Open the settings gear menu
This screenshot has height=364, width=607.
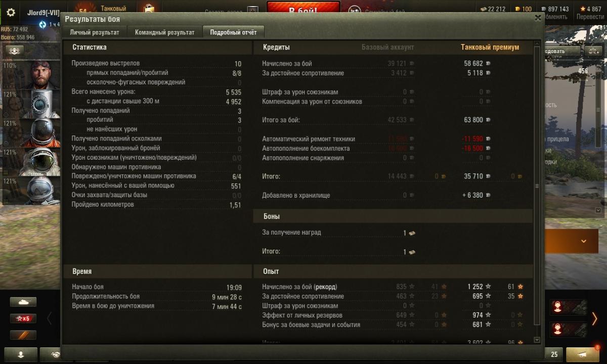[11, 13]
